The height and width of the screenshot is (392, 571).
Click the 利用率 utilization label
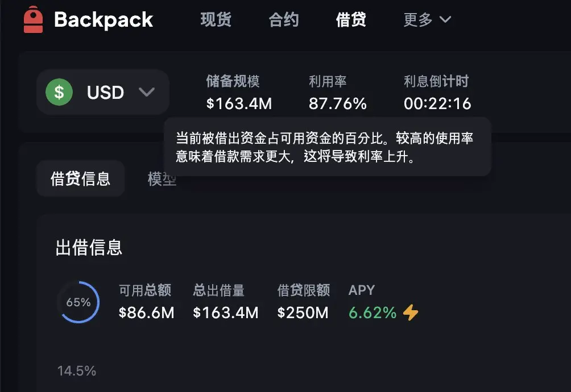click(x=328, y=81)
